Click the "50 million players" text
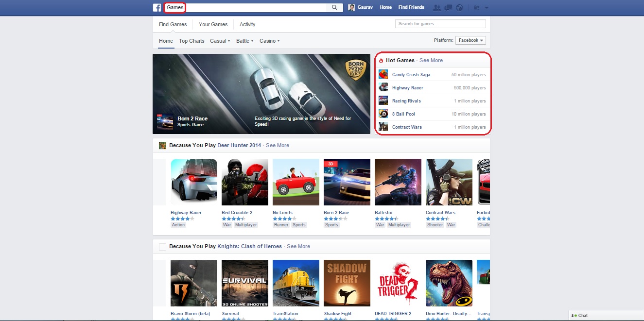 click(469, 75)
